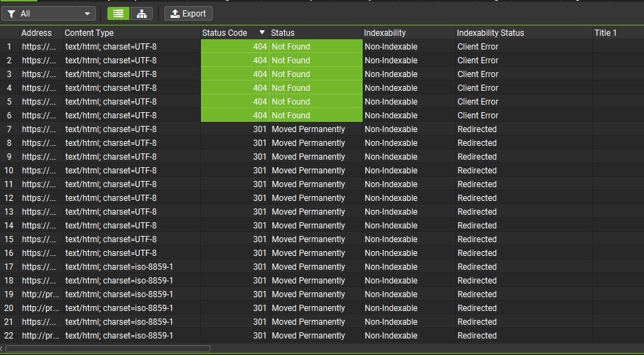Click Redirected in row 15
The image size is (644, 355).
click(477, 239)
